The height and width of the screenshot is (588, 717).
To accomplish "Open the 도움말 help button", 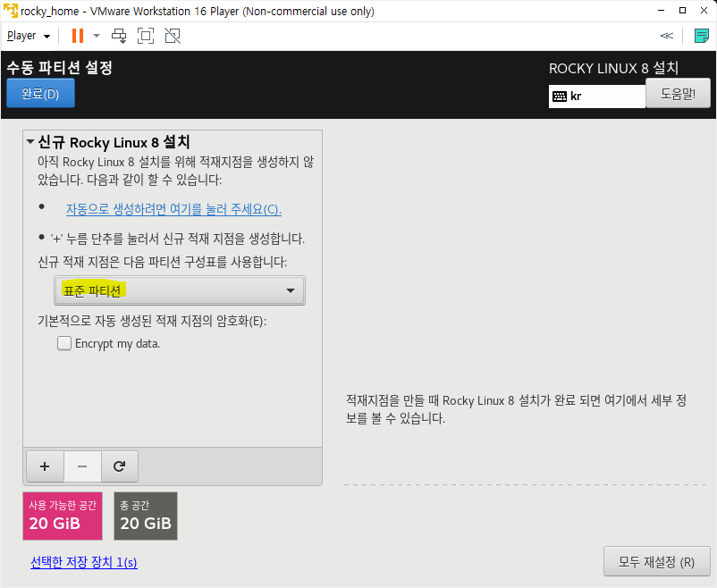I will (x=678, y=93).
